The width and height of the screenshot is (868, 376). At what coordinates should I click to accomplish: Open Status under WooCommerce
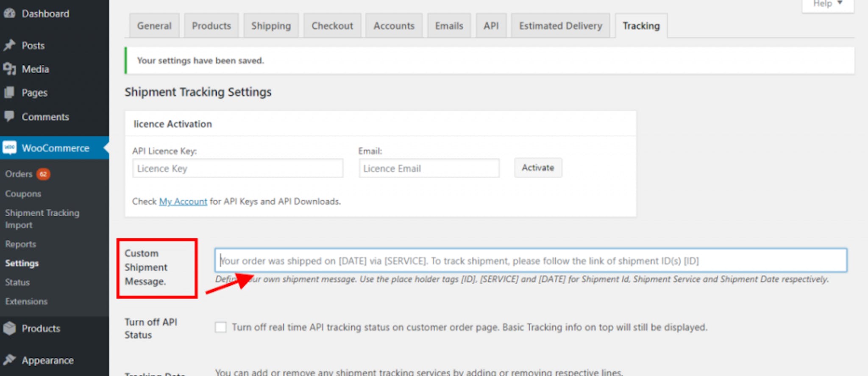[x=17, y=282]
